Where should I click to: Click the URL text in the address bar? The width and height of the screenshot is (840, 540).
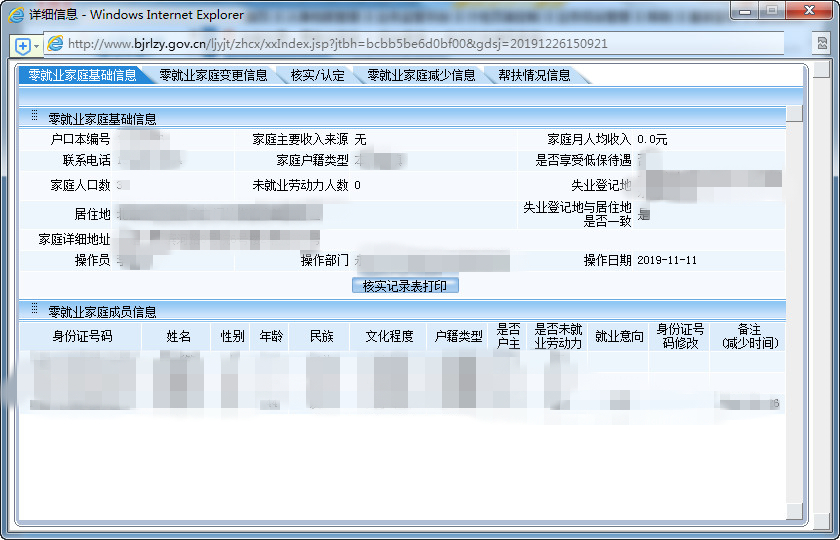click(x=337, y=44)
